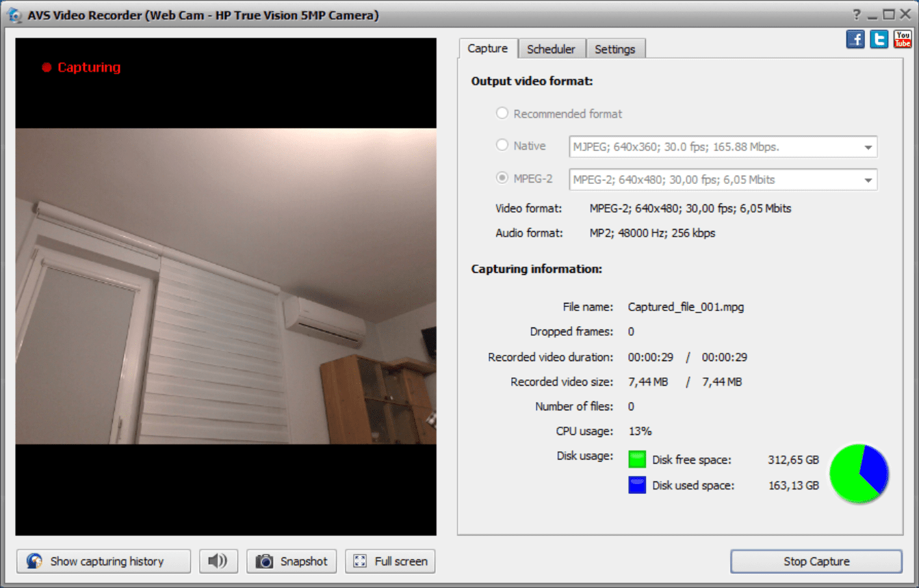Close the AVS Video Recorder window

point(905,15)
